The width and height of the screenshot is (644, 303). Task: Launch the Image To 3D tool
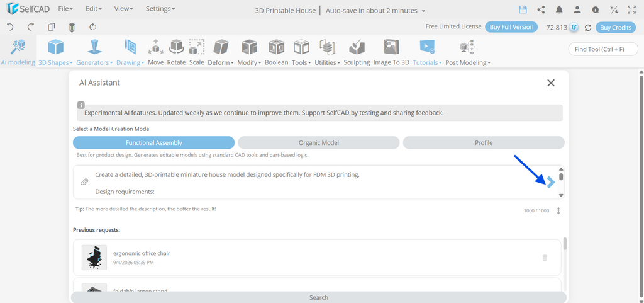tap(391, 52)
